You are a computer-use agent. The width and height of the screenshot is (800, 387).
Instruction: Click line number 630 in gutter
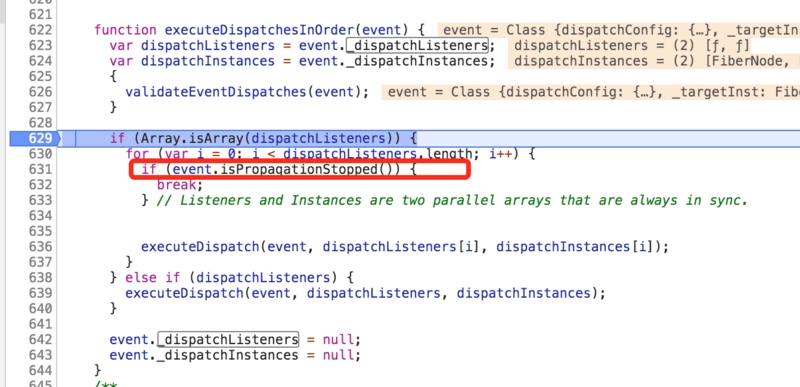(x=40, y=153)
